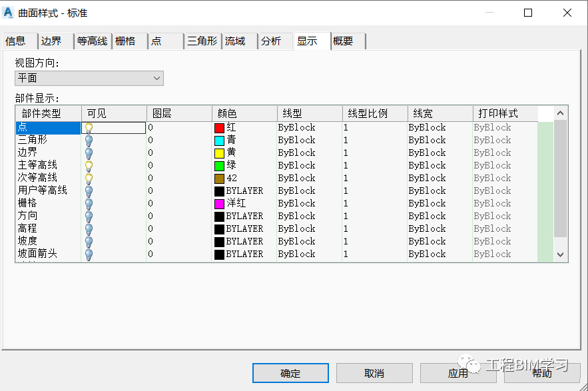Click the 帮助 button
This screenshot has width=588, height=391.
coord(542,373)
